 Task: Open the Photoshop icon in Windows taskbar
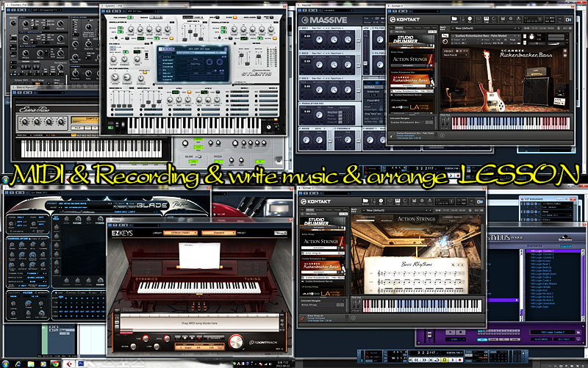pyautogui.click(x=81, y=364)
